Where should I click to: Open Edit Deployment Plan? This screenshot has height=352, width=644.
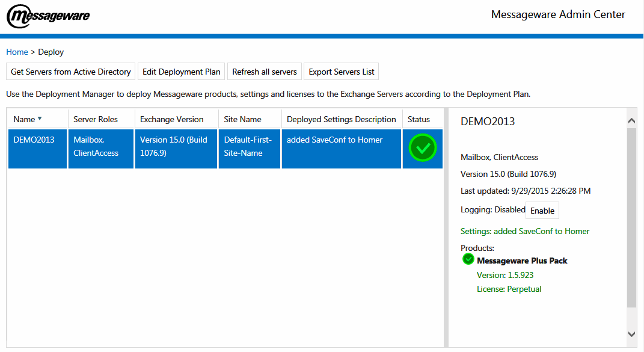[181, 72]
